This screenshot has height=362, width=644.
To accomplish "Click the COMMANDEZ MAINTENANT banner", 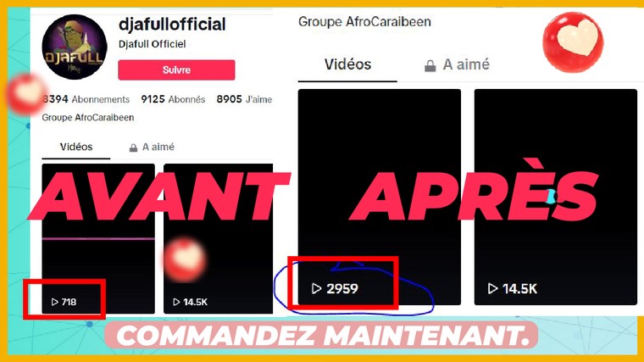I will (x=321, y=335).
